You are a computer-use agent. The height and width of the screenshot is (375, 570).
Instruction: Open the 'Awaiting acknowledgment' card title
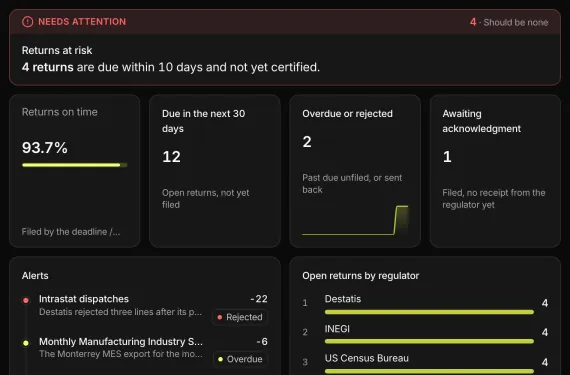point(482,121)
